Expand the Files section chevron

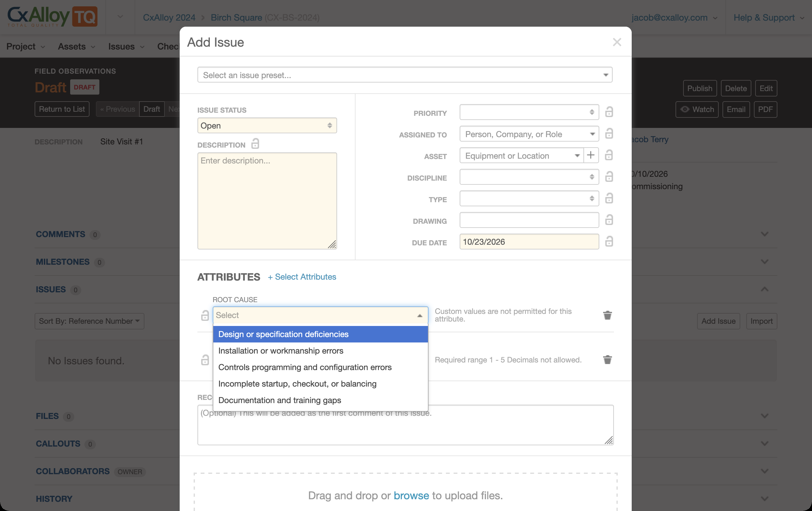(x=764, y=416)
